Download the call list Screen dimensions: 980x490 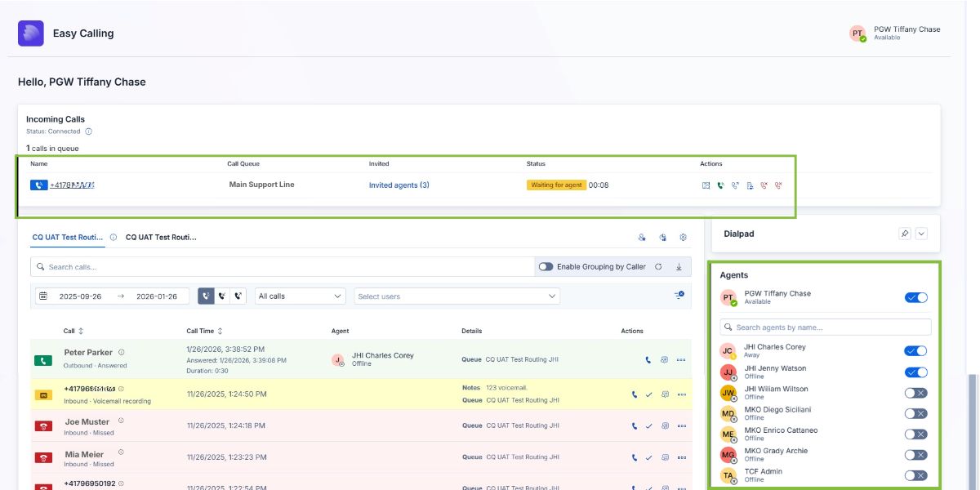click(679, 267)
